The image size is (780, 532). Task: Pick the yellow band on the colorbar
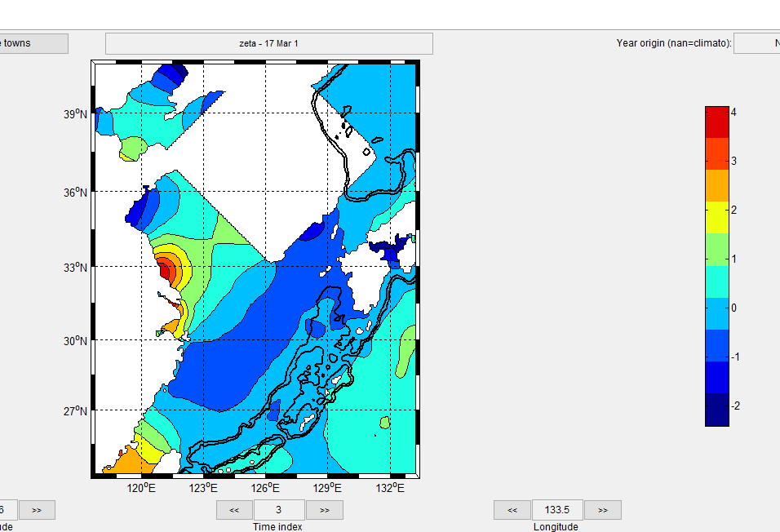pos(716,217)
